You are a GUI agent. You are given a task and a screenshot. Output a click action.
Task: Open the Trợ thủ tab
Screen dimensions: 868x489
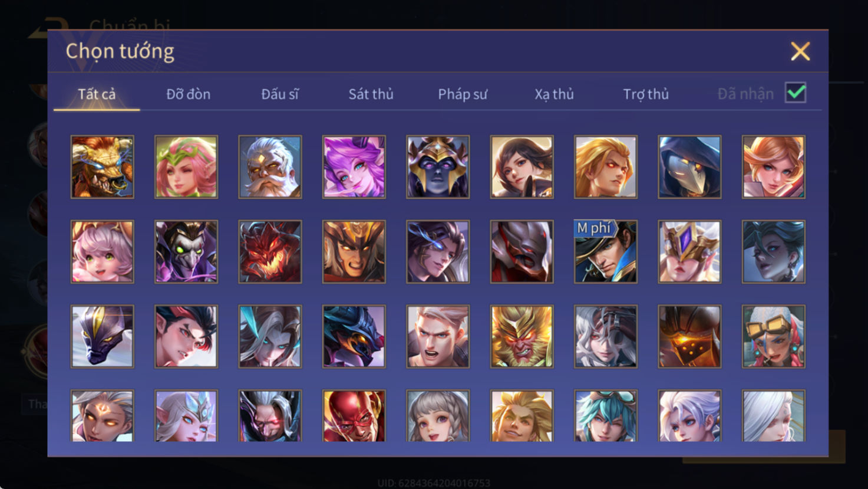[646, 94]
